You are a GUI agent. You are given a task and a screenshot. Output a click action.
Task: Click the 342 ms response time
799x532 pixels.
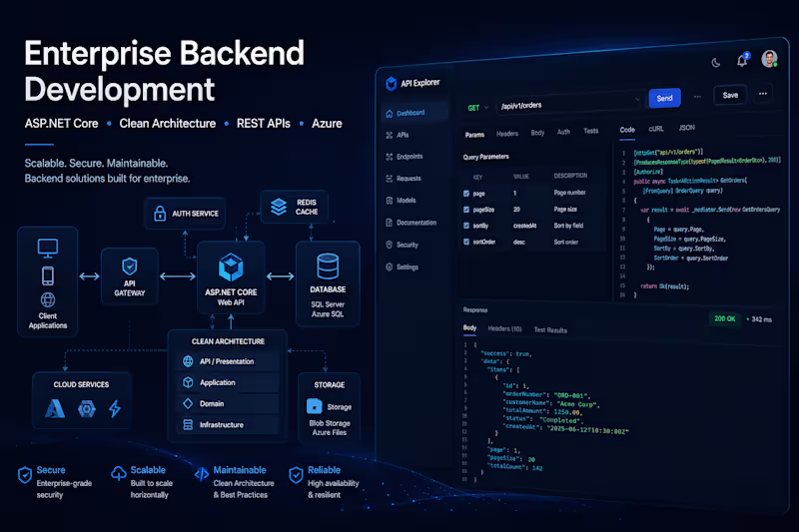(761, 319)
